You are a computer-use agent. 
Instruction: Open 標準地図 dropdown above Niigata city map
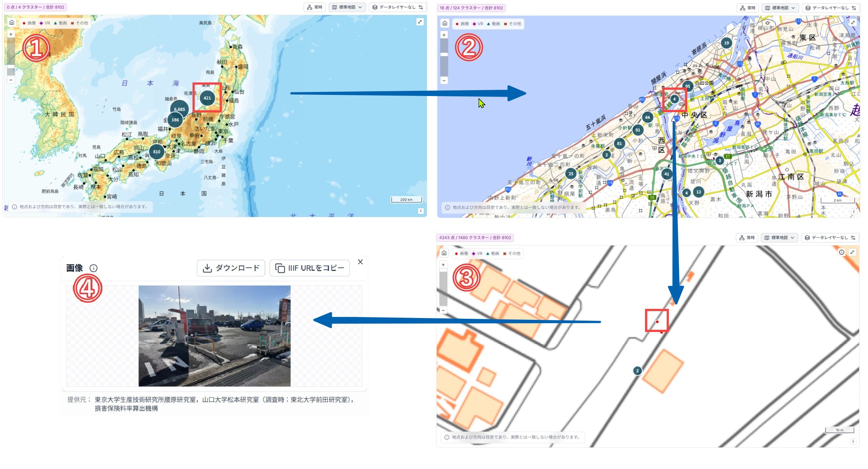pyautogui.click(x=780, y=8)
